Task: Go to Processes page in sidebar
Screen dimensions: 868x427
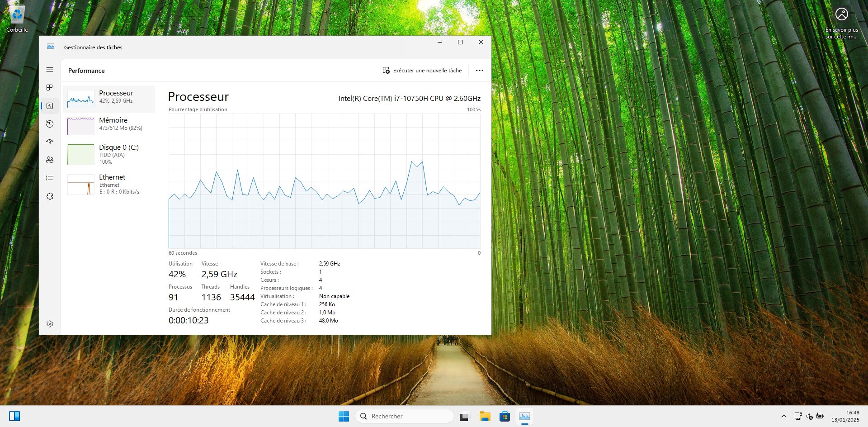Action: pyautogui.click(x=50, y=88)
